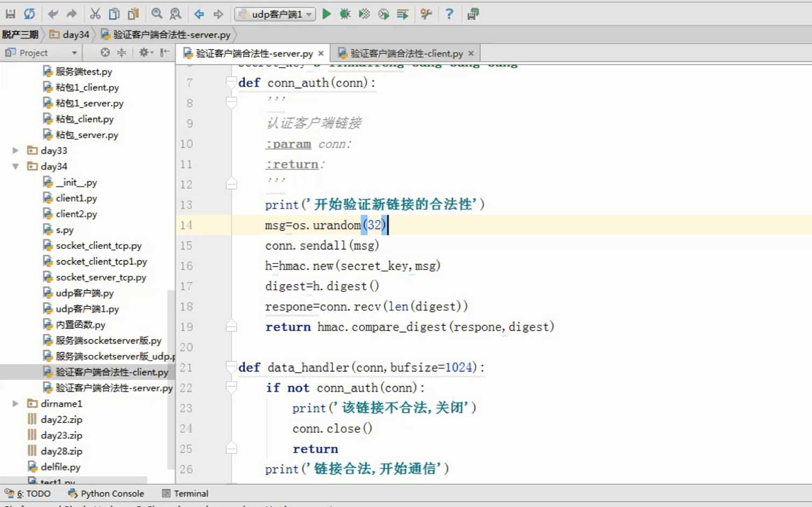
Task: Collapse the if block fold marker on line 22
Action: (x=231, y=388)
